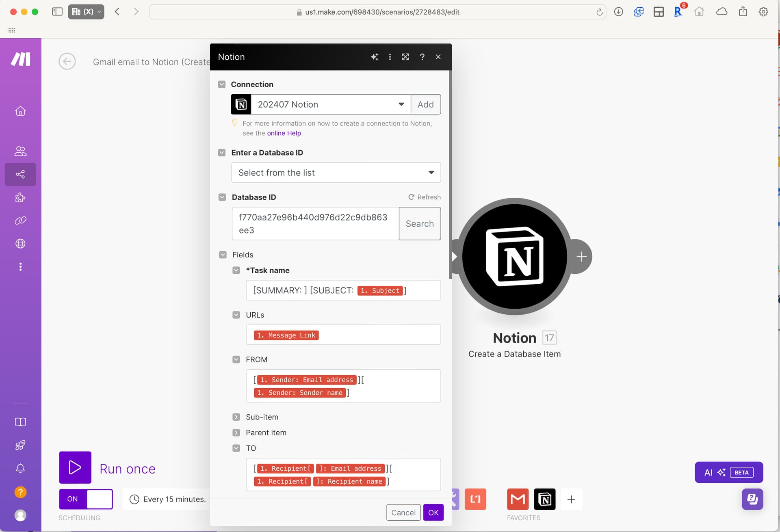Open the online Help link
780x532 pixels.
284,133
